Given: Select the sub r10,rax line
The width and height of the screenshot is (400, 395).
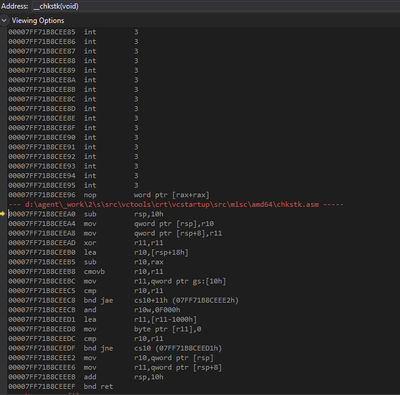Looking at the screenshot, I should point(86,262).
